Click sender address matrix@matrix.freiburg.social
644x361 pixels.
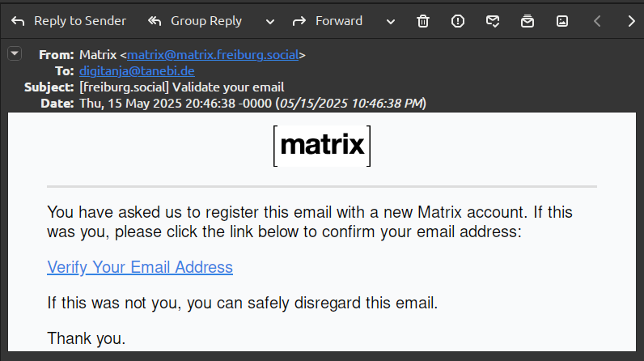coord(213,54)
